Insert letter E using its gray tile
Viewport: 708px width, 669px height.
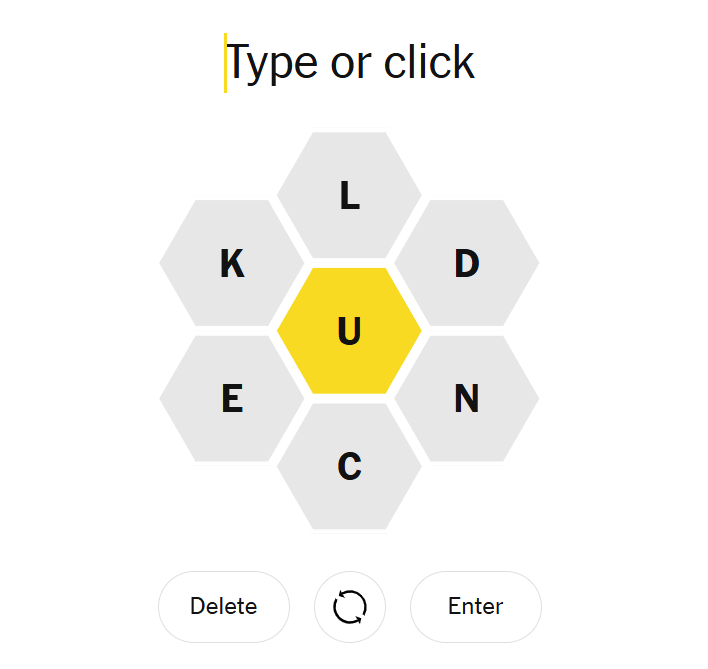[231, 398]
